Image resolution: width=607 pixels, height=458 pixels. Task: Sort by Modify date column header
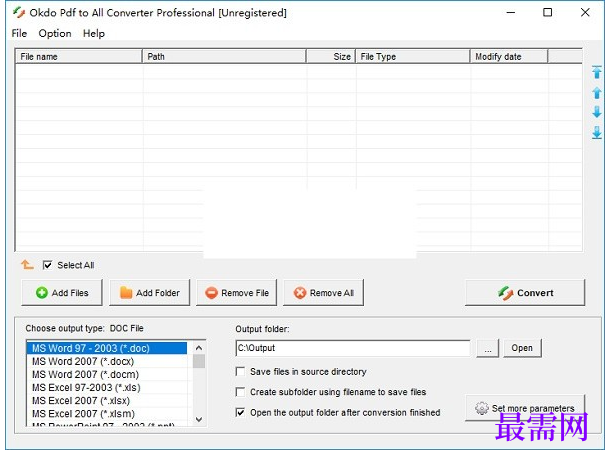pyautogui.click(x=509, y=57)
